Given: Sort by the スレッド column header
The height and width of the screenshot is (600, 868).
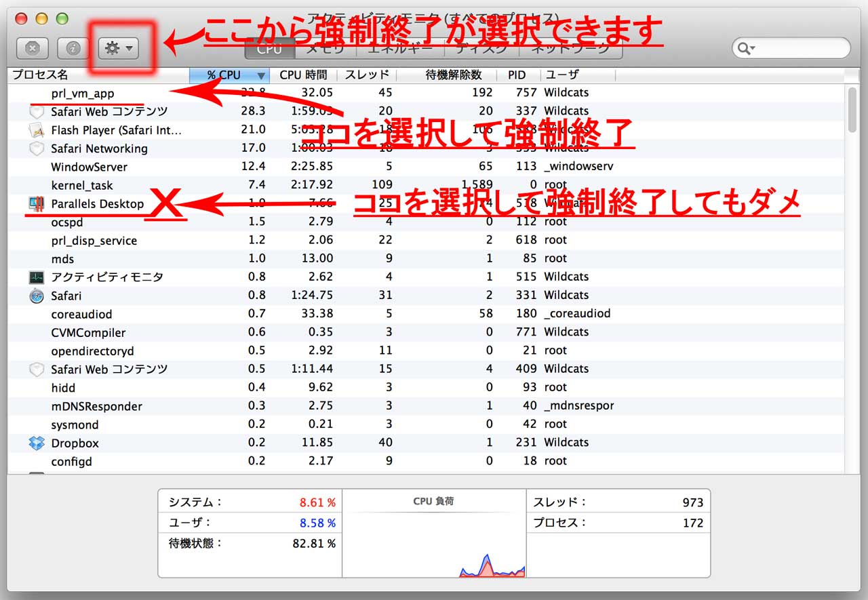Looking at the screenshot, I should [x=367, y=75].
